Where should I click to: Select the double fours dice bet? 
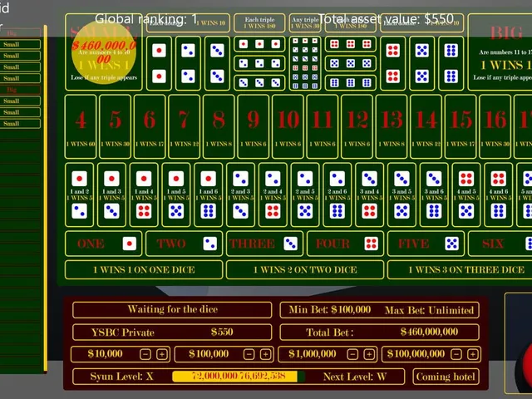pyautogui.click(x=393, y=63)
